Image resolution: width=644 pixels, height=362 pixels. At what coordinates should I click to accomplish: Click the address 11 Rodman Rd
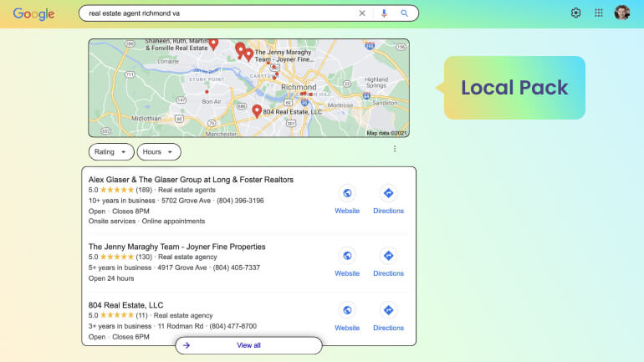click(x=181, y=326)
